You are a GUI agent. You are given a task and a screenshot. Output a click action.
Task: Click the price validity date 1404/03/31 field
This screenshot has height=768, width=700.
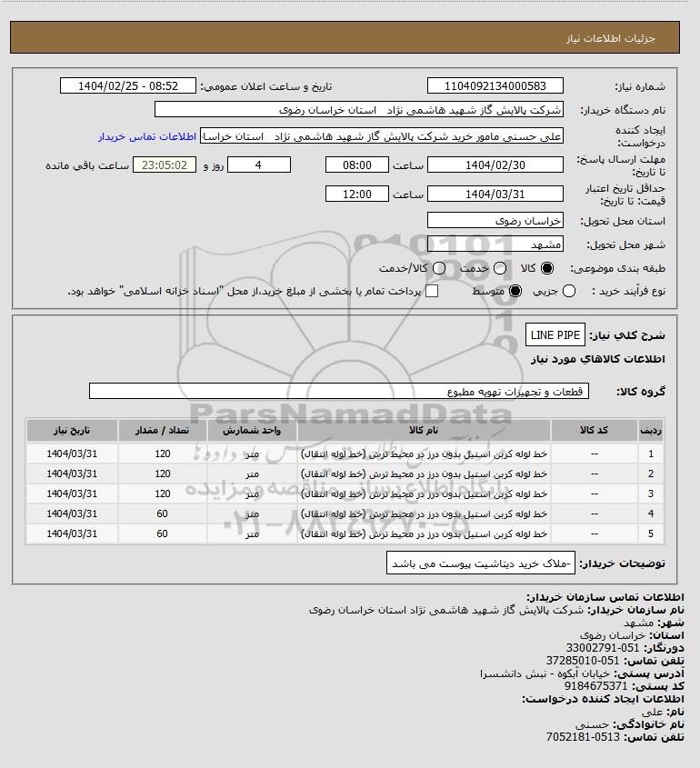tap(495, 194)
